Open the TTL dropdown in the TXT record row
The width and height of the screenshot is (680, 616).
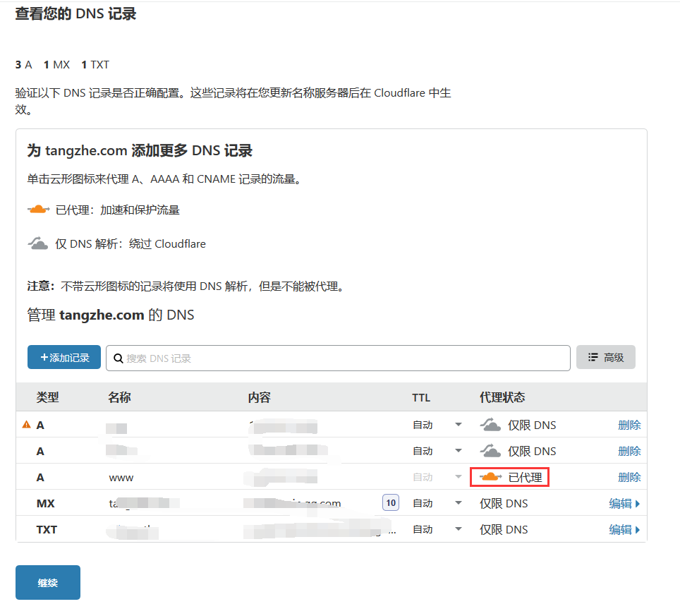click(459, 529)
